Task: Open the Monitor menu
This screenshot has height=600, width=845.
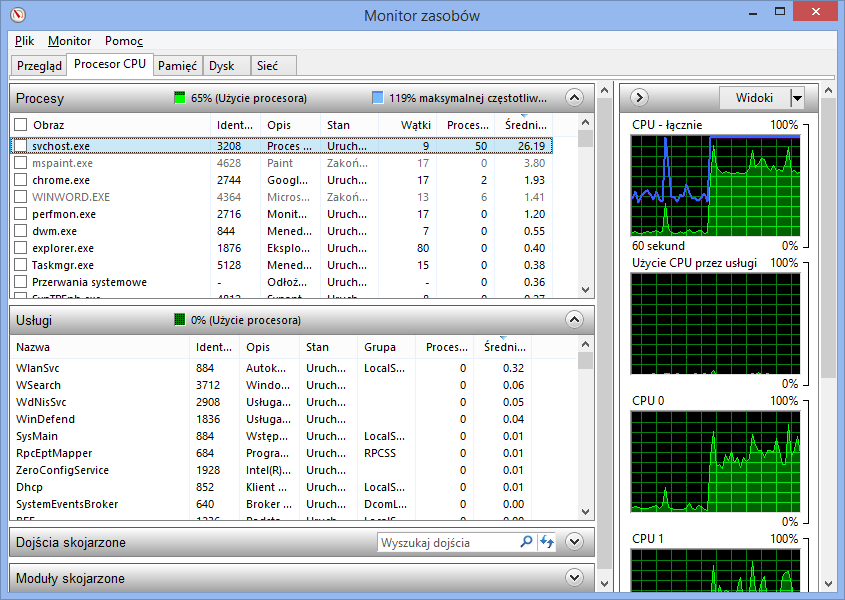Action: point(70,41)
